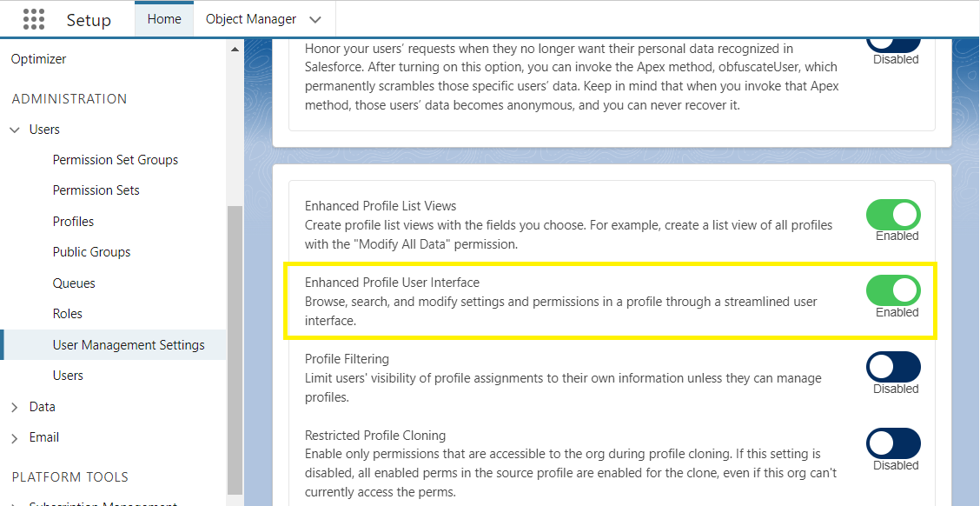Disable Enhanced Profile List Views toggle
The width and height of the screenshot is (980, 506).
[893, 215]
